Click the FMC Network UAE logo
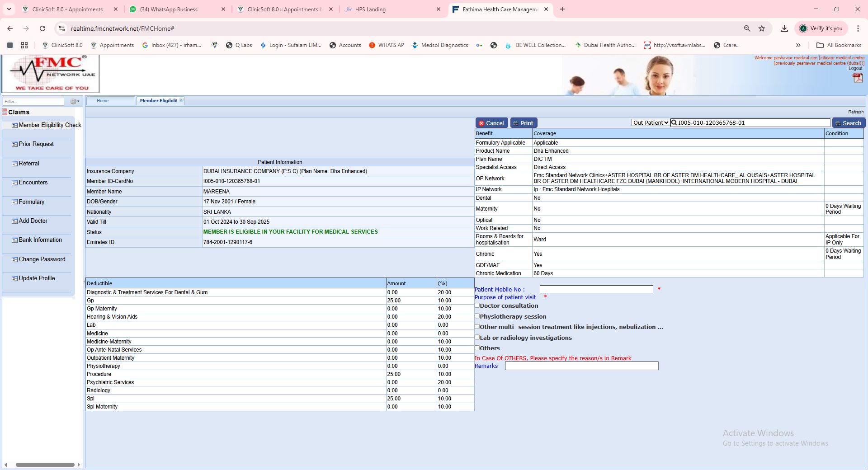Image resolution: width=868 pixels, height=470 pixels. pyautogui.click(x=51, y=74)
